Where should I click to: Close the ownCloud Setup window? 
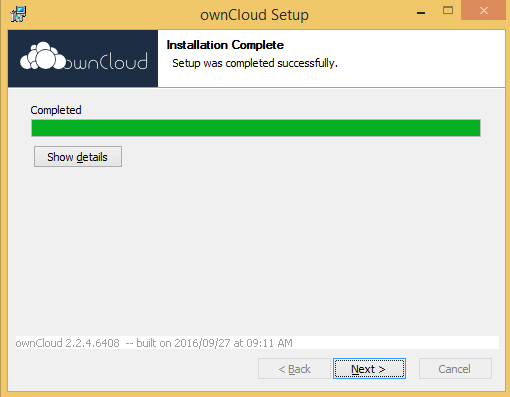coord(483,10)
